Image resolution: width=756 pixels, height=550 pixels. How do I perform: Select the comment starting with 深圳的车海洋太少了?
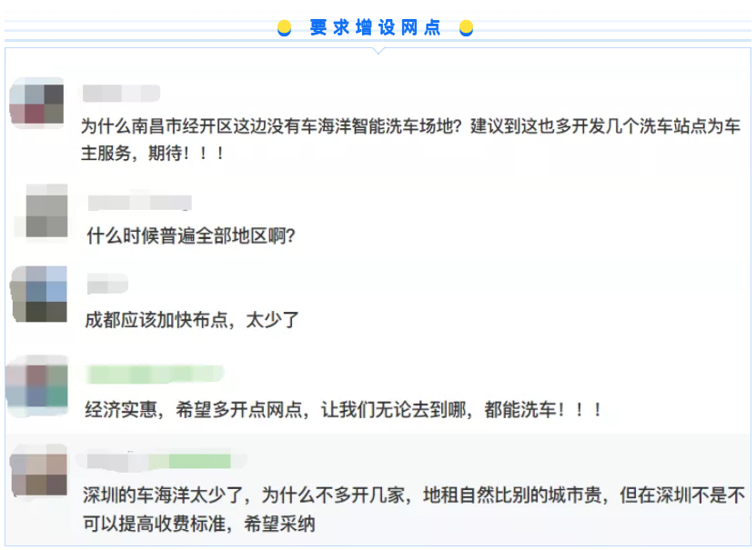tap(414, 495)
